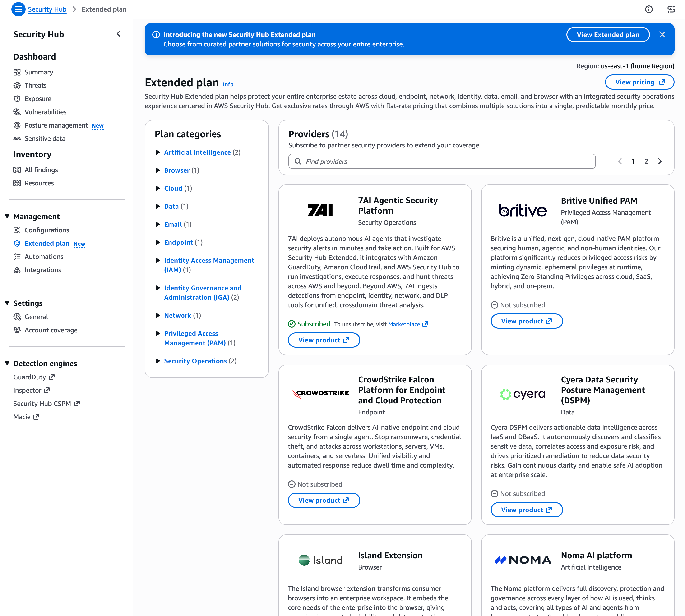685x616 pixels.
Task: Click the 7AI provider logo
Action: (320, 210)
